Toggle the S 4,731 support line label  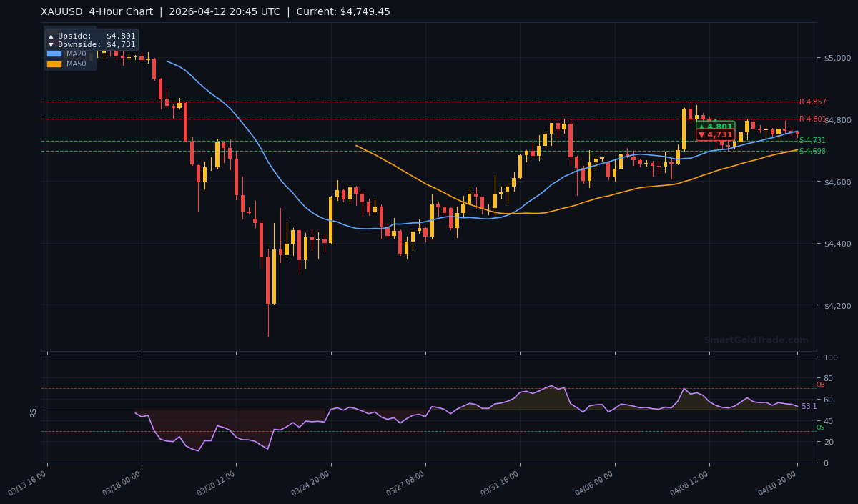814,140
